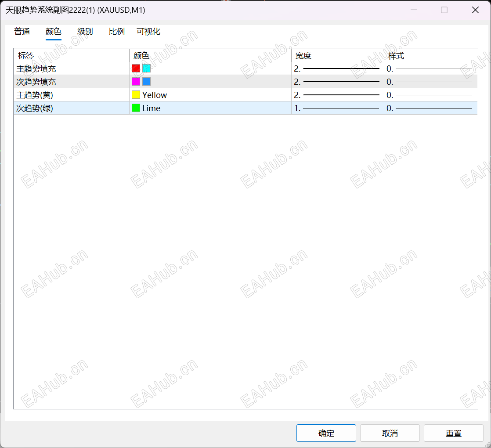Click the 取消 button
491x448 pixels.
click(x=390, y=433)
